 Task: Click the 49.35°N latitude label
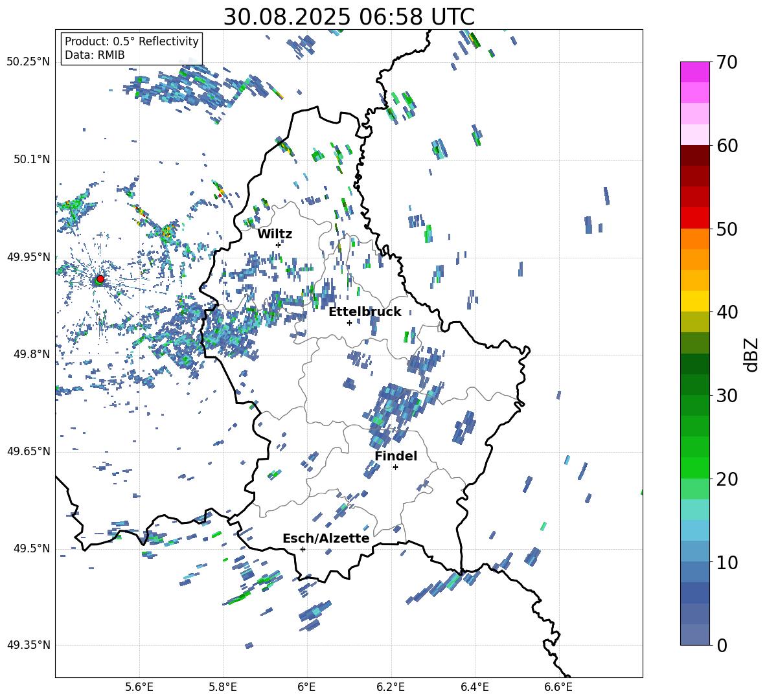29,645
